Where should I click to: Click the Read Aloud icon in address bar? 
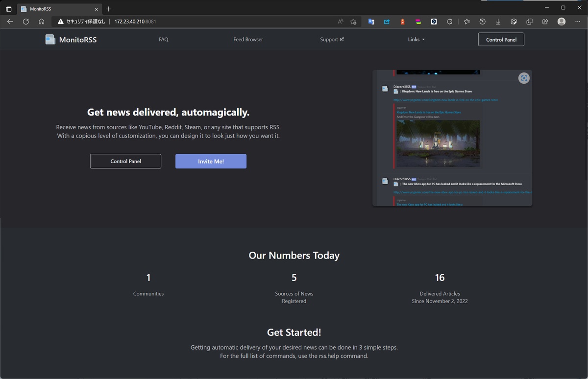341,22
